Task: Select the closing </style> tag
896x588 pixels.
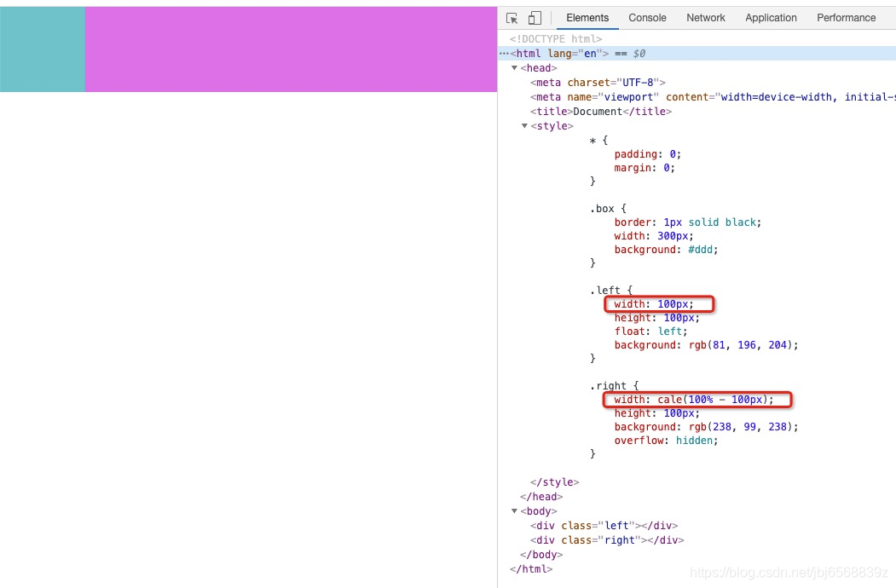Action: click(x=554, y=482)
